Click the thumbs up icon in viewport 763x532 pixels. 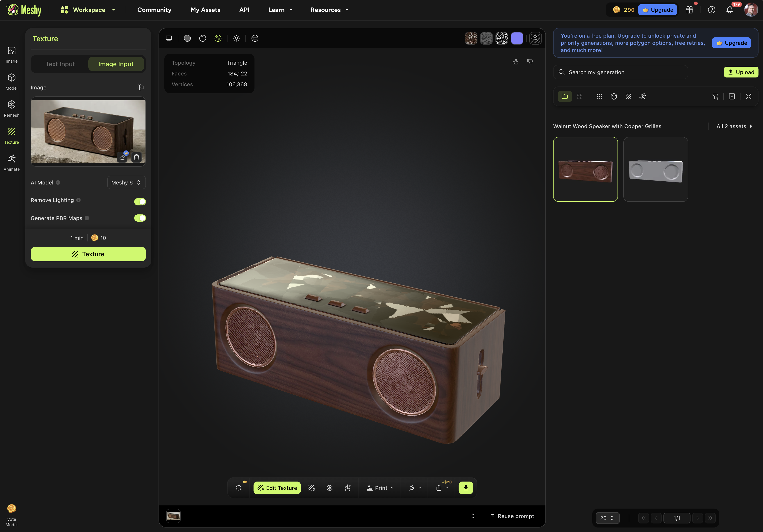pyautogui.click(x=515, y=62)
